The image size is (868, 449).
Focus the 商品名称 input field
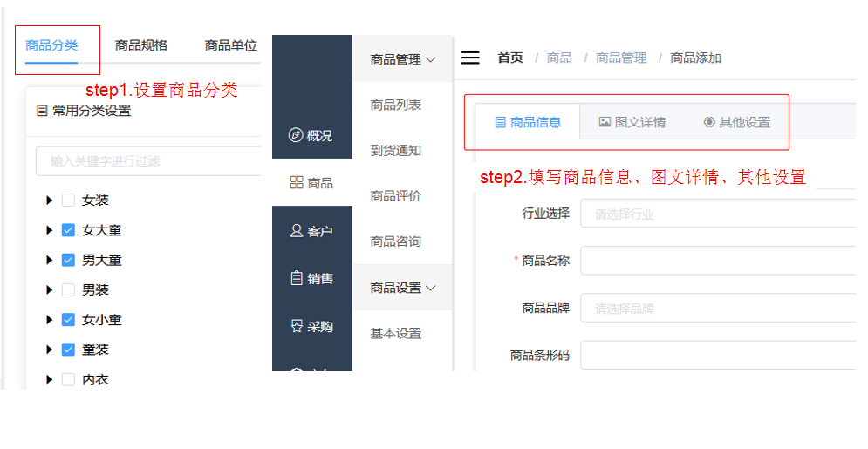coord(718,261)
